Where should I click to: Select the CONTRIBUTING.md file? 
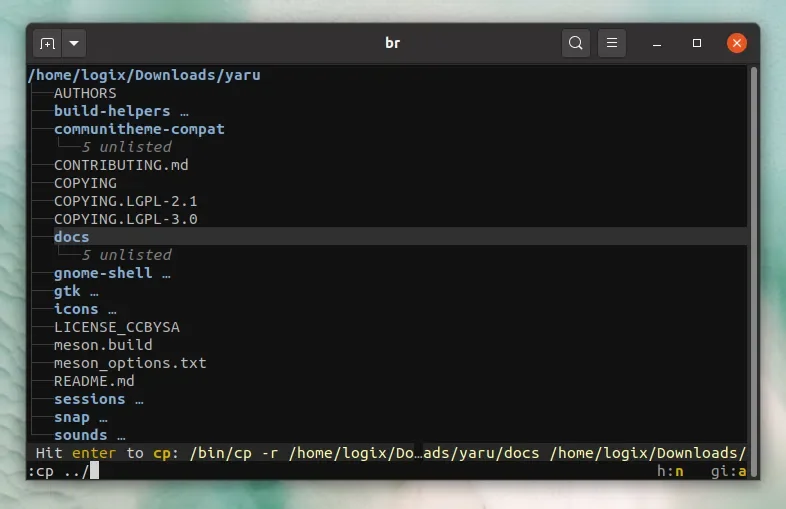121,165
